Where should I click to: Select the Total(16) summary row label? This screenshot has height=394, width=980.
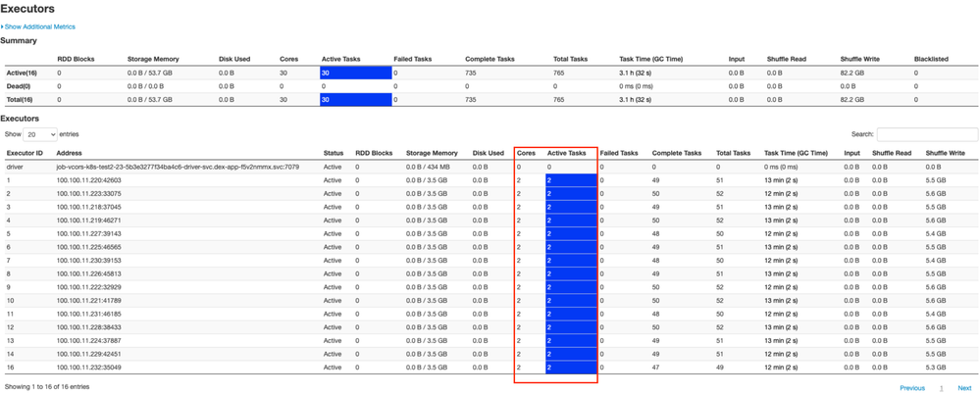coord(20,99)
